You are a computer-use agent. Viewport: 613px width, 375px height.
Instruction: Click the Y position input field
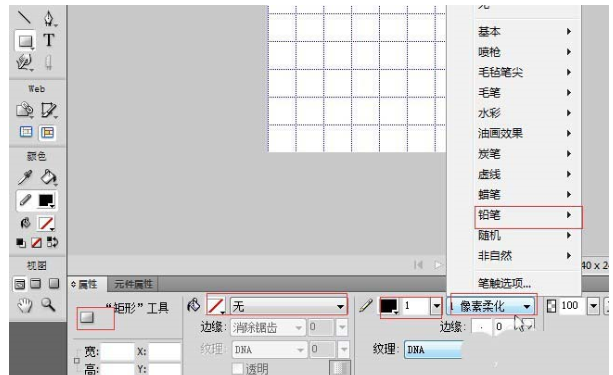164,369
